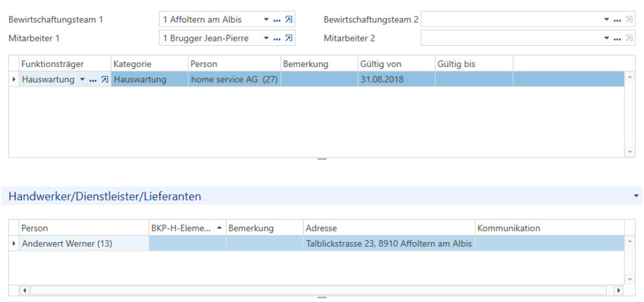Open lookup dots for Bewirtschaftungsteam 2

pyautogui.click(x=617, y=20)
